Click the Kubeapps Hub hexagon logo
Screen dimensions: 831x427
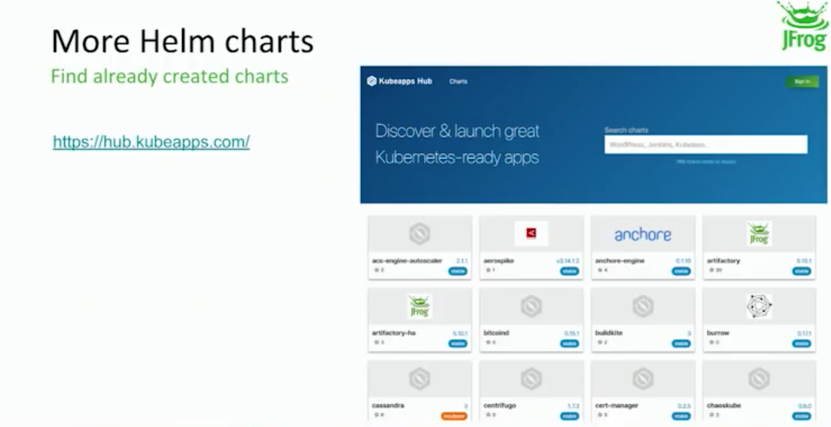pyautogui.click(x=372, y=81)
